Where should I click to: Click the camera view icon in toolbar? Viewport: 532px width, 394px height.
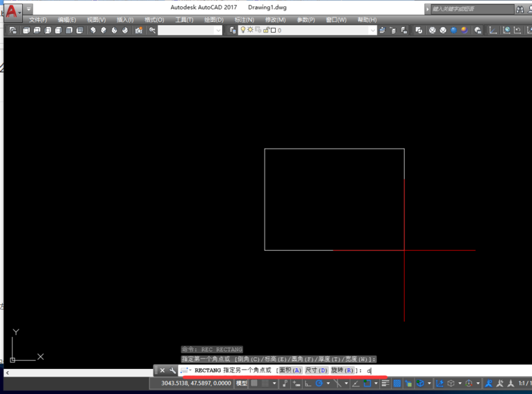[x=139, y=31]
